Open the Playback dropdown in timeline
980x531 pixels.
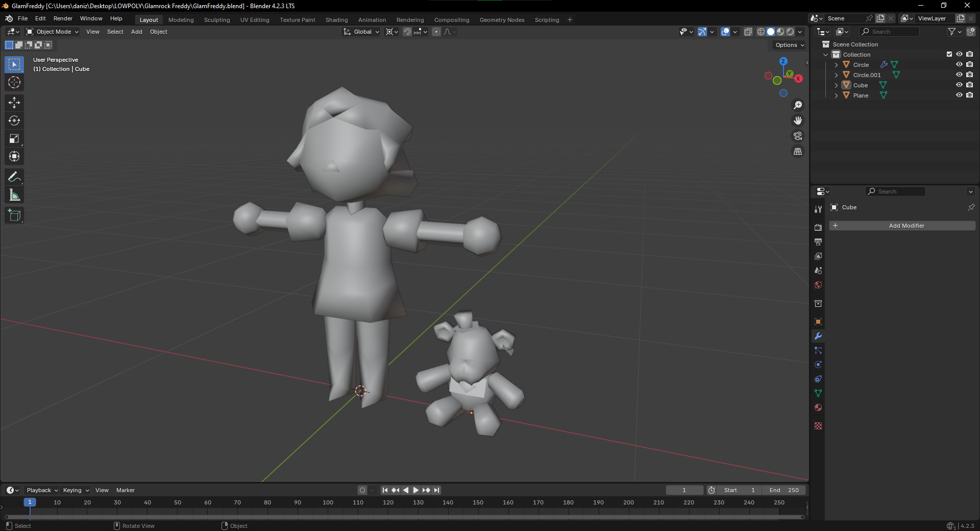tap(42, 490)
